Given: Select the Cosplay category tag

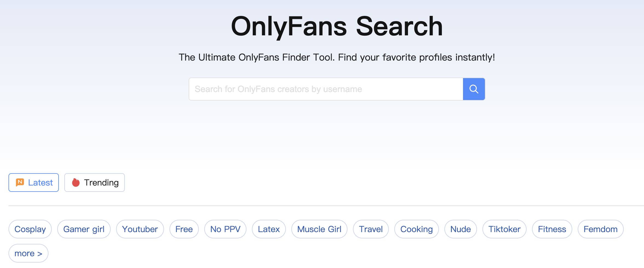Looking at the screenshot, I should 30,229.
